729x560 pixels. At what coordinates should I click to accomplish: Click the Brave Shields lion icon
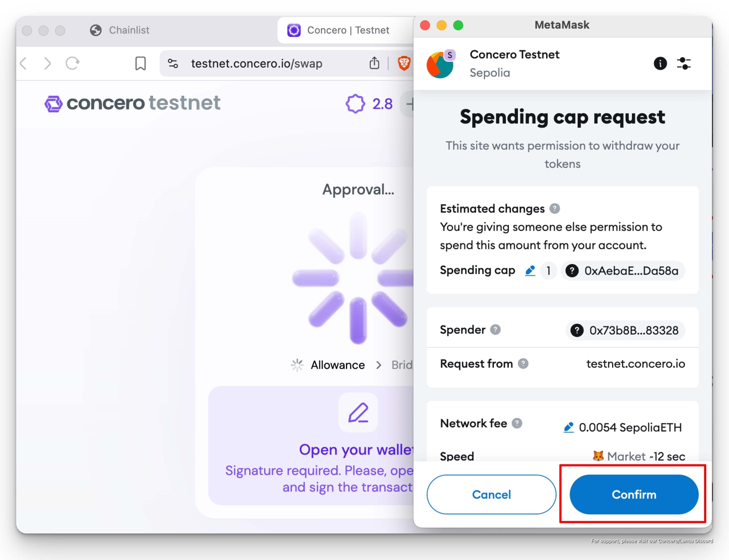pyautogui.click(x=404, y=63)
